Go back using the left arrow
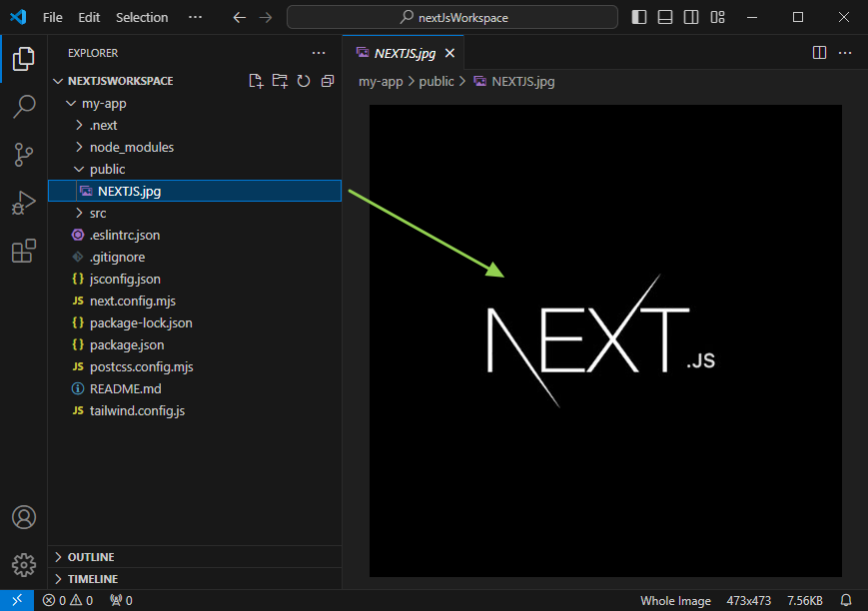Image resolution: width=868 pixels, height=611 pixels. pyautogui.click(x=239, y=18)
